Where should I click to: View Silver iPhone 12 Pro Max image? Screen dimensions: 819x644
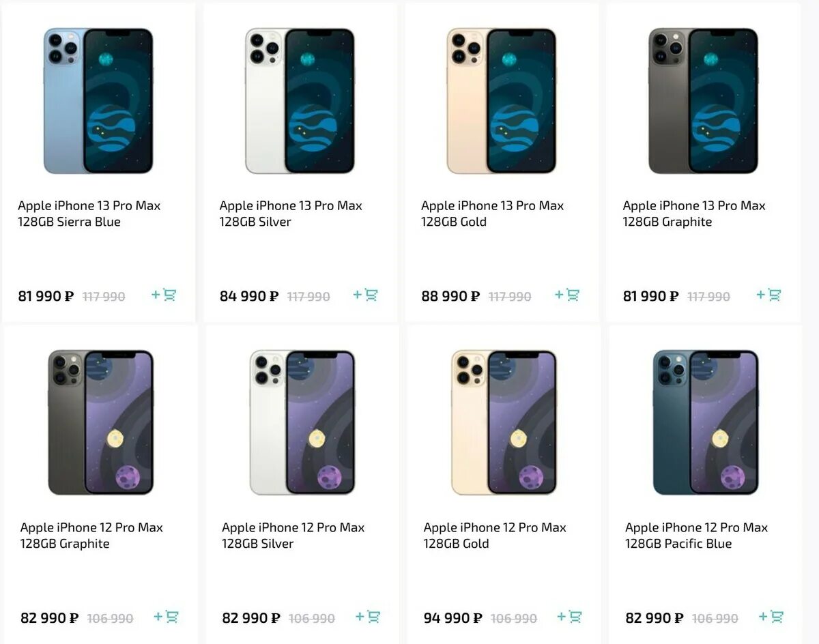click(x=302, y=422)
